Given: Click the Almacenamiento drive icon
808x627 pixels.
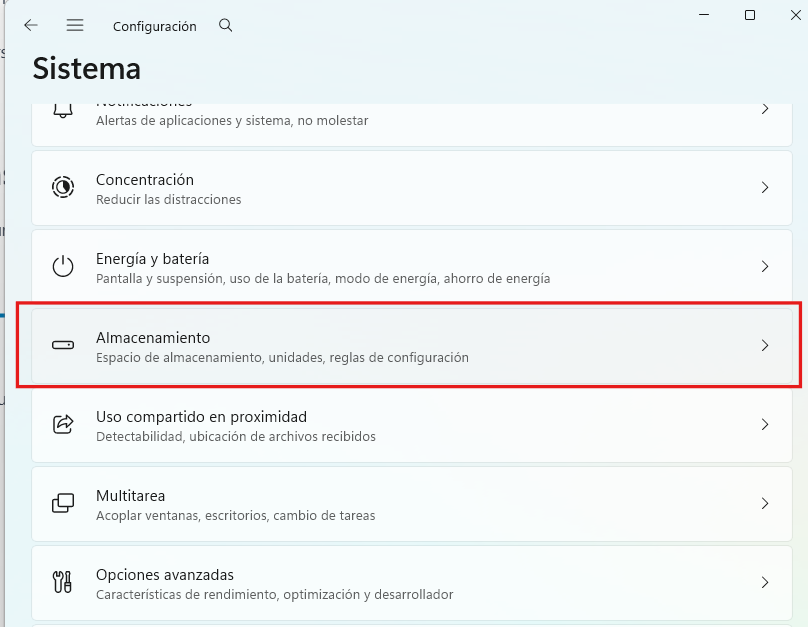Looking at the screenshot, I should [63, 345].
